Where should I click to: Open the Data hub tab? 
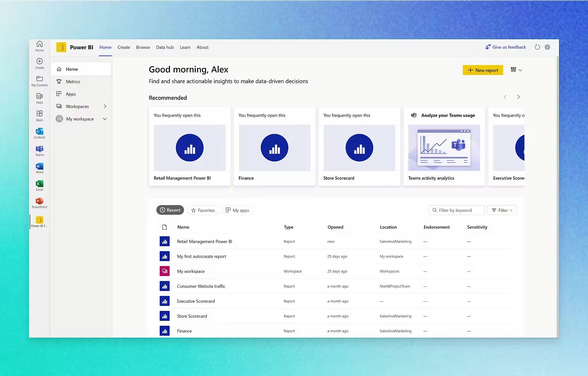pyautogui.click(x=165, y=47)
